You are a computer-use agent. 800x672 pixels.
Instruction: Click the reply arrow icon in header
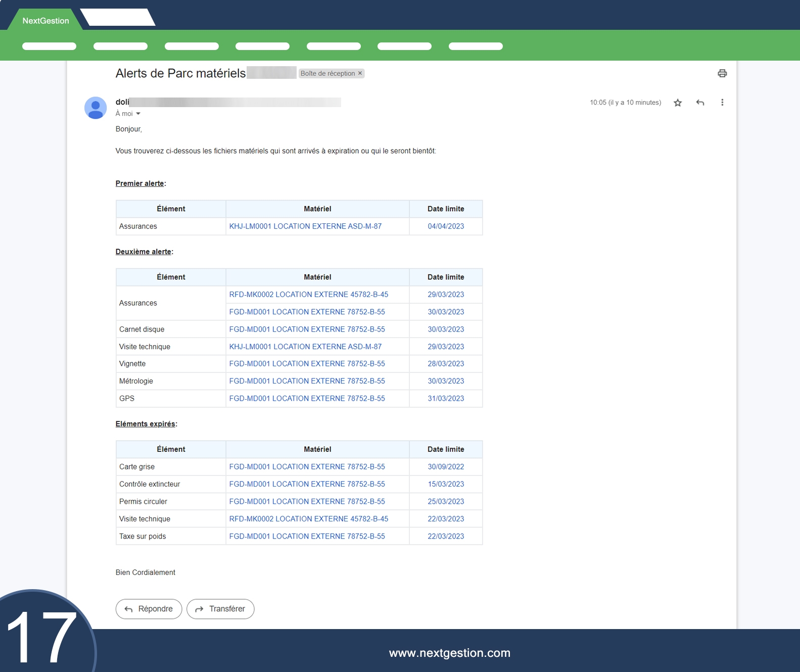(x=700, y=103)
